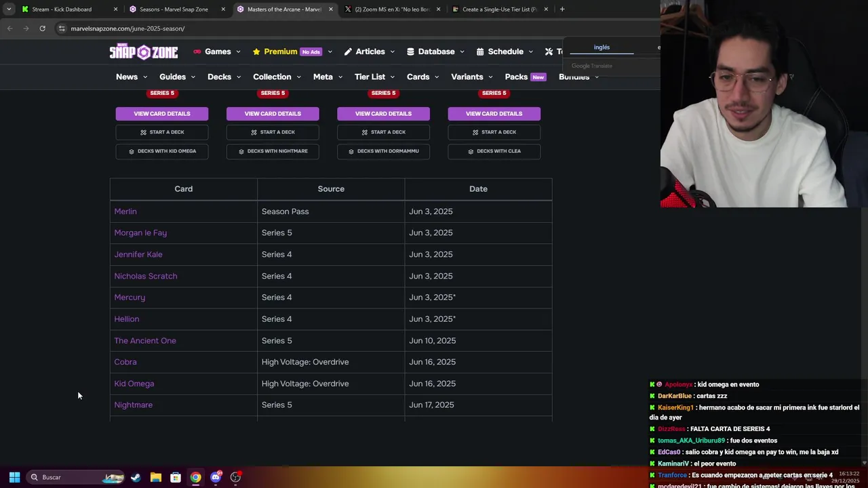View card details for Dormammu
Image resolution: width=868 pixels, height=488 pixels.
pyautogui.click(x=383, y=113)
